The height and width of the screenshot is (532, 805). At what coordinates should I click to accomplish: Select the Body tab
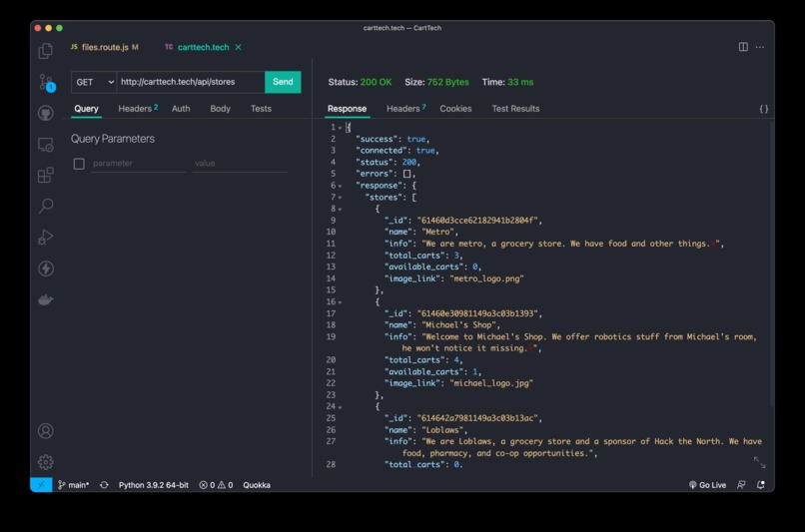pyautogui.click(x=221, y=109)
